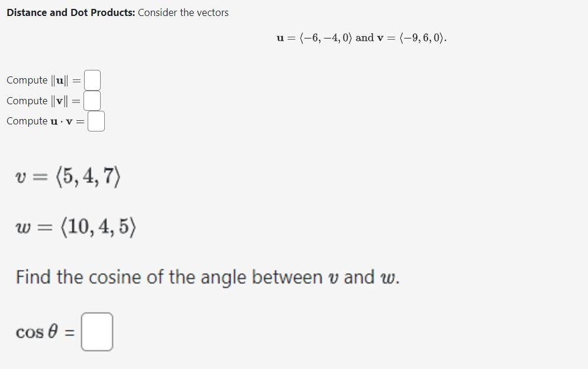Select the u · v answer field
The height and width of the screenshot is (369, 588).
pyautogui.click(x=96, y=121)
